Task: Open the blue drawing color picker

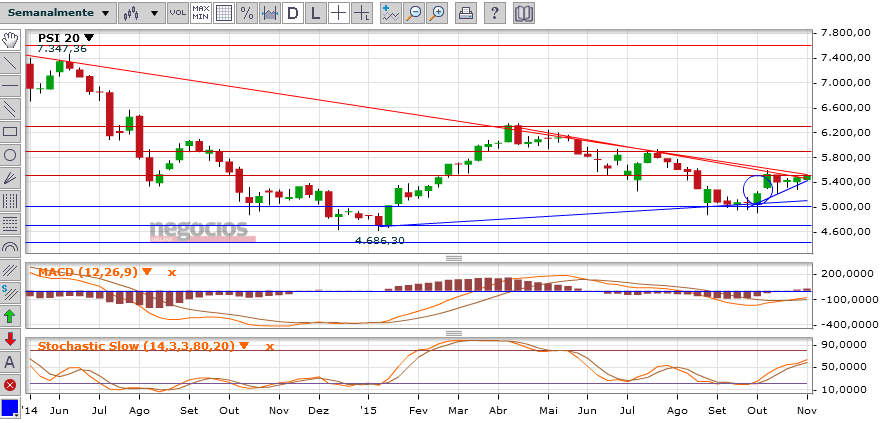Action: click(10, 408)
